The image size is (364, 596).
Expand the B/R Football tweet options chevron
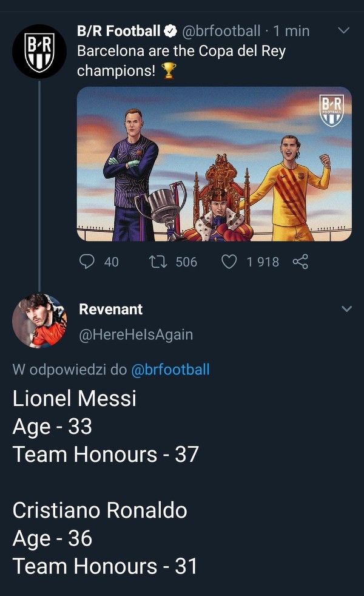point(343,30)
